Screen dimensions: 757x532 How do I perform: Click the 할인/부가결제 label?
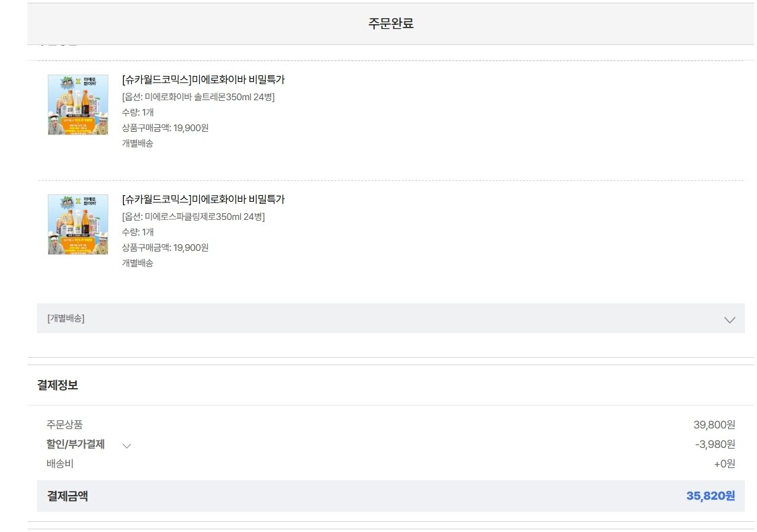75,444
